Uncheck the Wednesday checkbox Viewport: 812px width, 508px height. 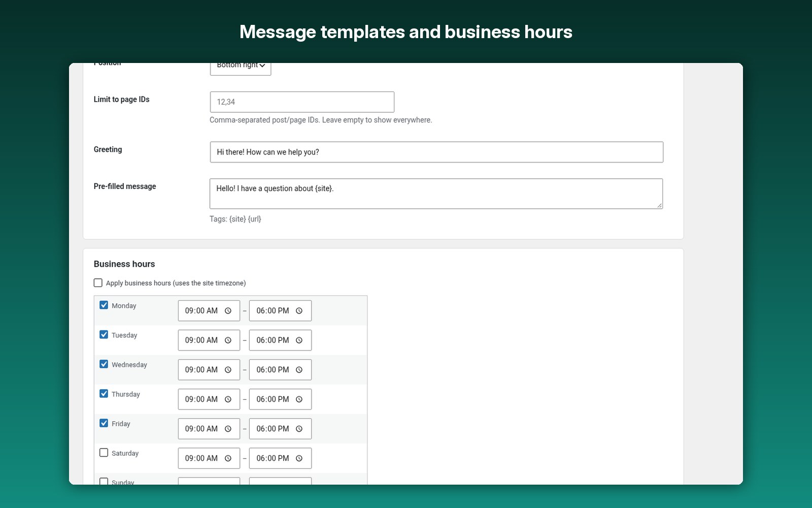[x=104, y=364]
